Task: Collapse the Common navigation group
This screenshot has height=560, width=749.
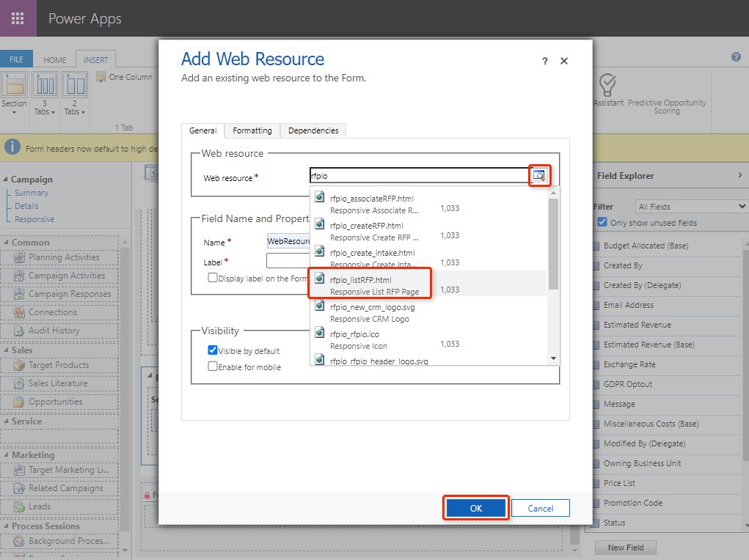Action: click(6, 243)
